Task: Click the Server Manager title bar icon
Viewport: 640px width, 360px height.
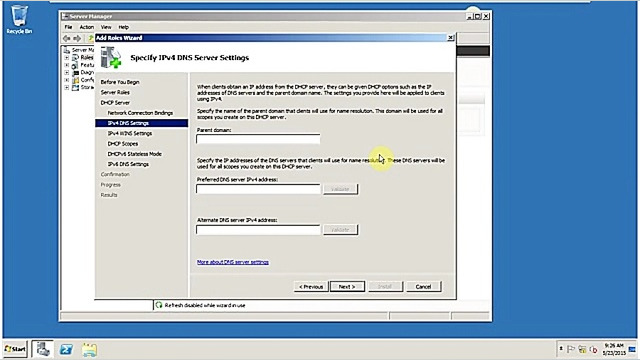Action: (64, 16)
